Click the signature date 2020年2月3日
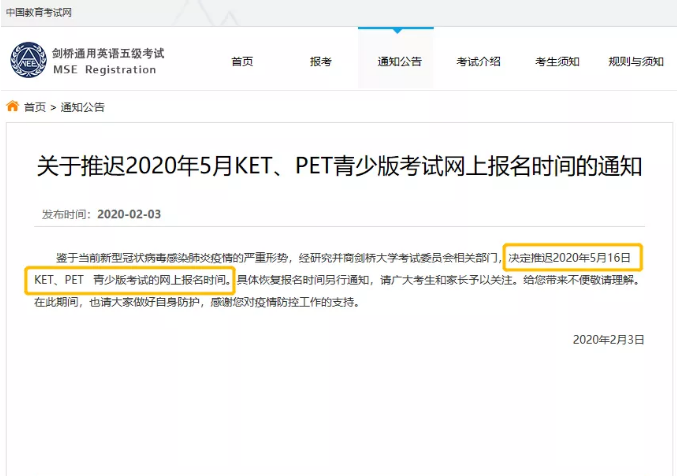This screenshot has height=476, width=677. tap(608, 340)
